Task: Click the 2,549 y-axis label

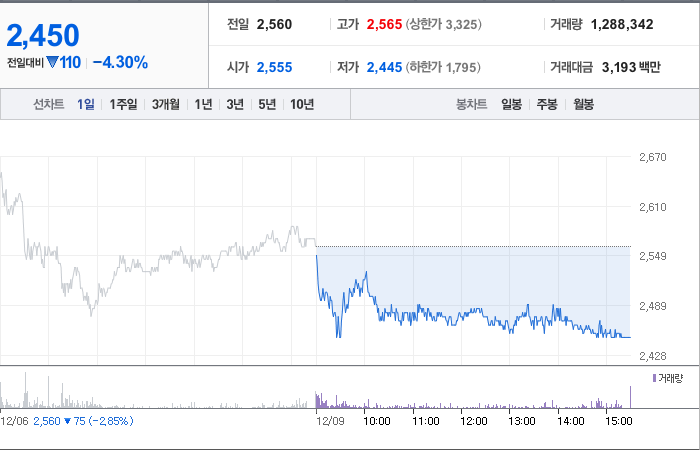Action: click(653, 256)
